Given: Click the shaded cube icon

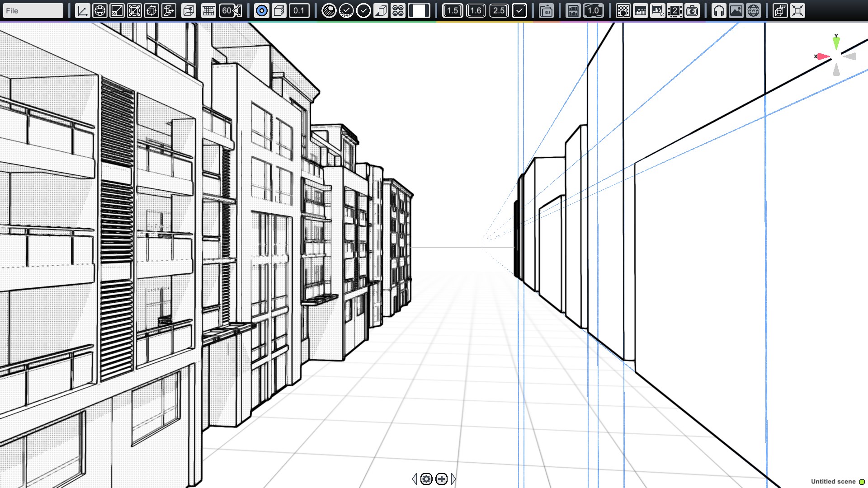Looking at the screenshot, I should 279,10.
